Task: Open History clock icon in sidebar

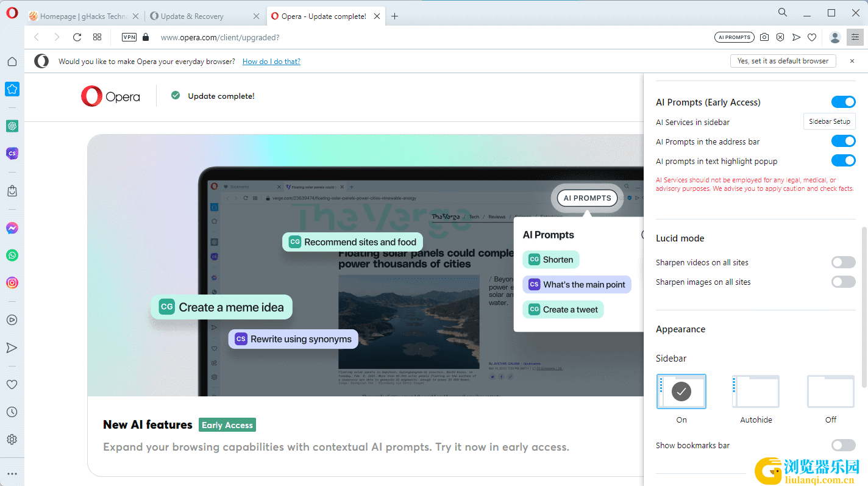Action: (x=12, y=412)
